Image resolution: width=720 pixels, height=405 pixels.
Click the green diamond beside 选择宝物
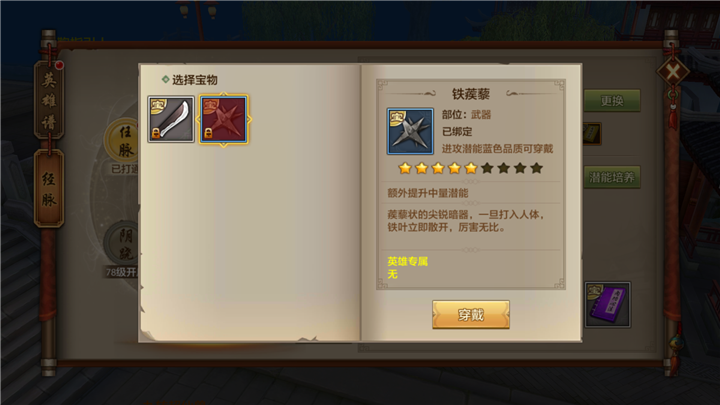click(165, 79)
